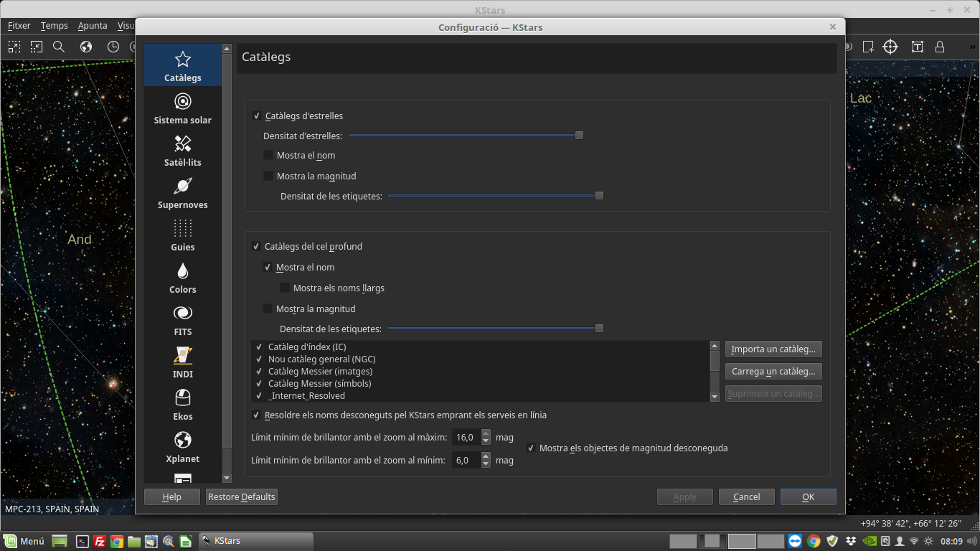Enable star 'Mostra la magnitud' checkbox
Image resolution: width=980 pixels, height=551 pixels.
(268, 176)
